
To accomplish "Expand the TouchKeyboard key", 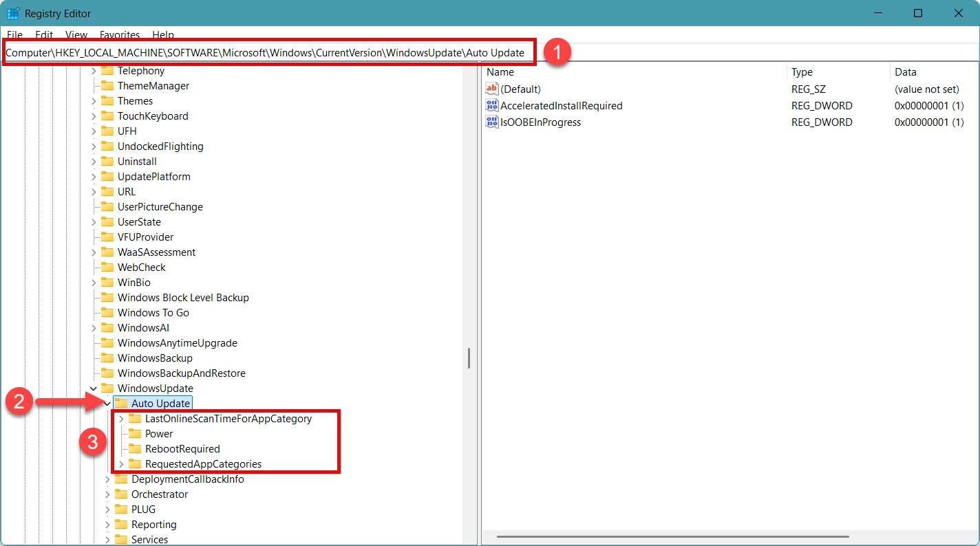I will (94, 116).
